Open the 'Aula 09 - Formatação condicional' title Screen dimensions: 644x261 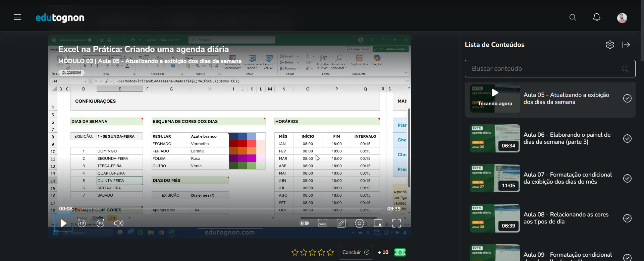[x=568, y=256]
